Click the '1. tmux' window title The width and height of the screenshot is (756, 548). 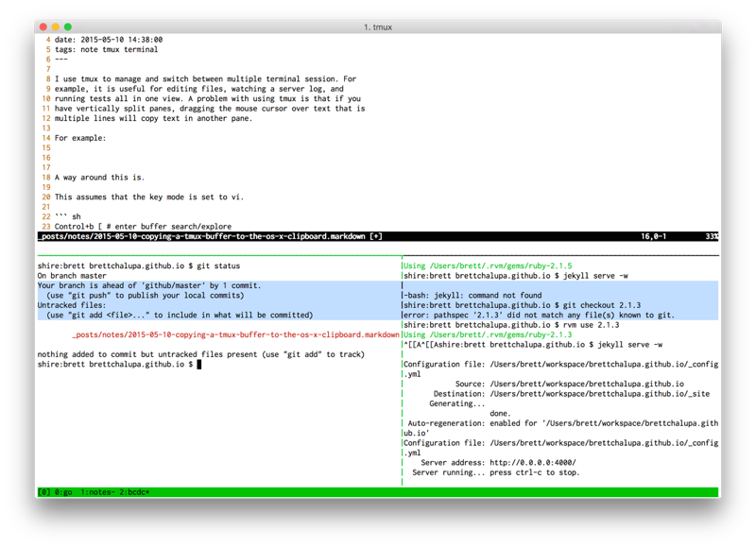pos(377,27)
